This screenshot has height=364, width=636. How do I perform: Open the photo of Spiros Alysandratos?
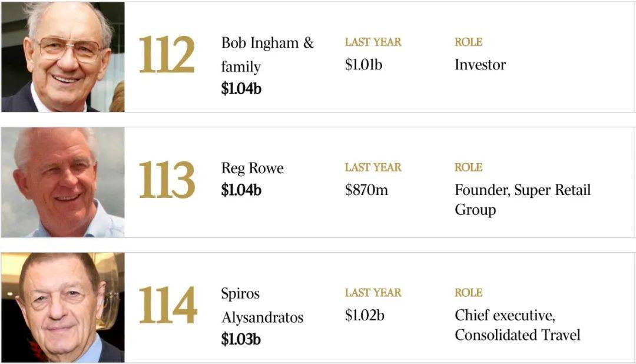[x=63, y=307]
